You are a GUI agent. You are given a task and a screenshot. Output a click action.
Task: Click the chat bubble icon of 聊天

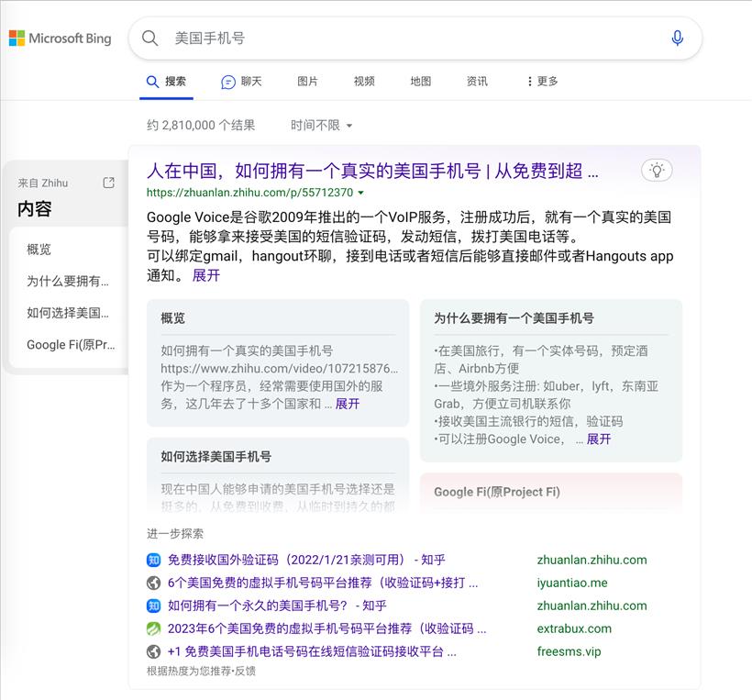click(x=227, y=82)
